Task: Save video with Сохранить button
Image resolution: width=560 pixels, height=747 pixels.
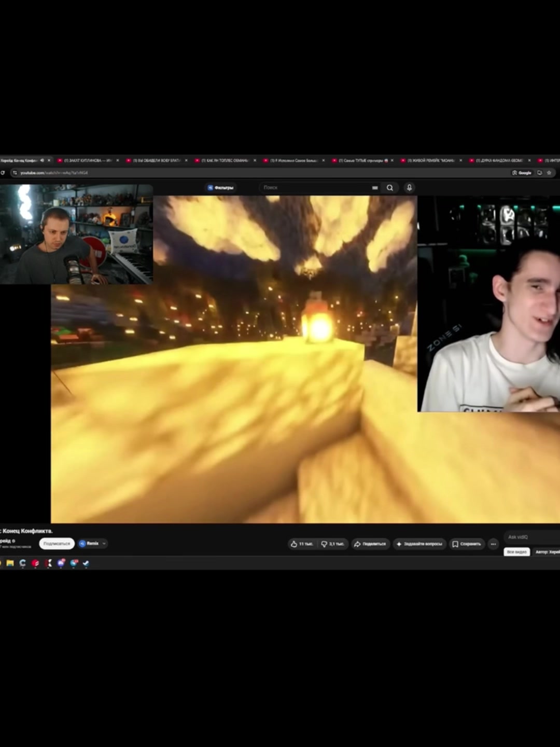Action: tap(467, 544)
